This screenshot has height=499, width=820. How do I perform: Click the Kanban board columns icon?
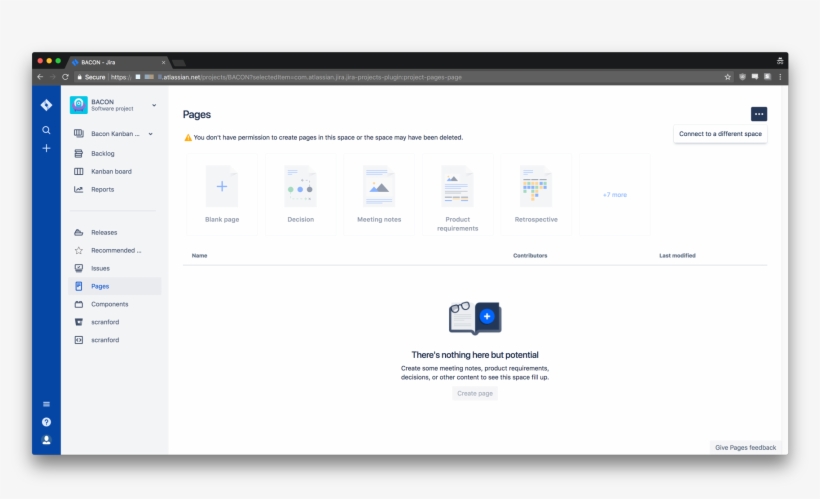(x=78, y=171)
